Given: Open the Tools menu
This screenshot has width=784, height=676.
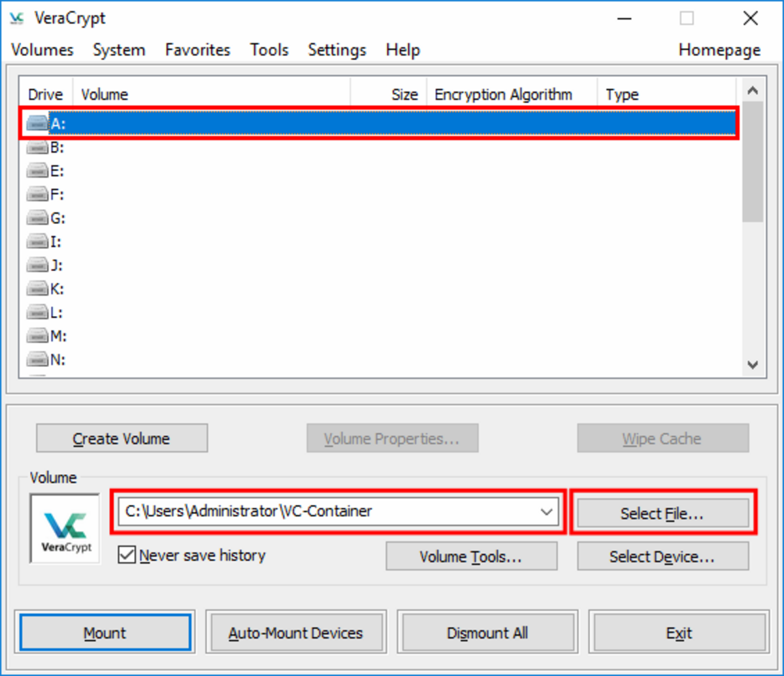Looking at the screenshot, I should click(x=269, y=50).
